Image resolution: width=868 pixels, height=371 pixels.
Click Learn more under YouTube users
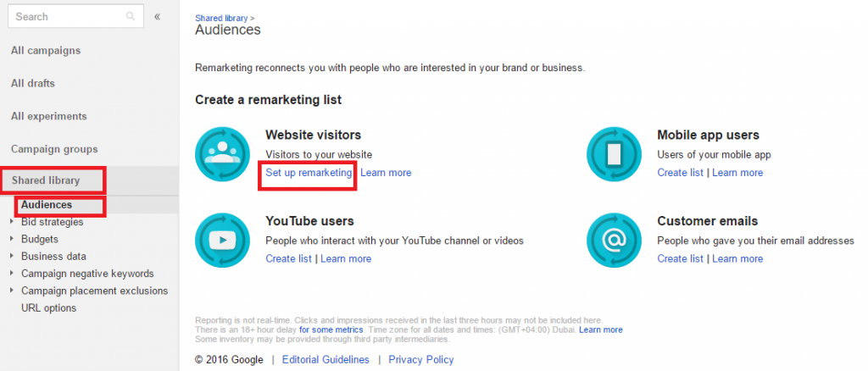tap(346, 258)
